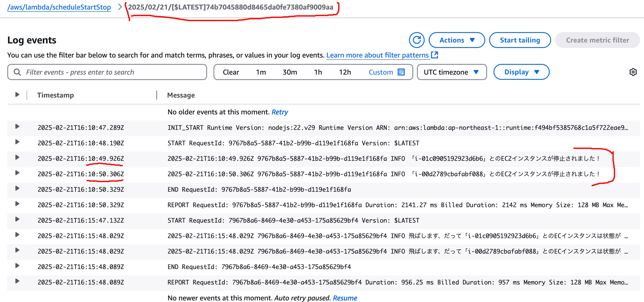Click the Log events heading
This screenshot has width=644, height=302.
point(32,40)
